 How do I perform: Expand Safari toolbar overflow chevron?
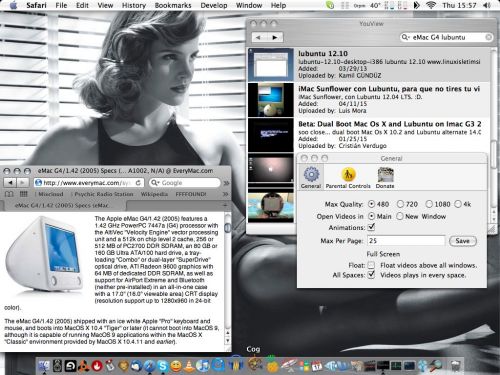tap(226, 183)
